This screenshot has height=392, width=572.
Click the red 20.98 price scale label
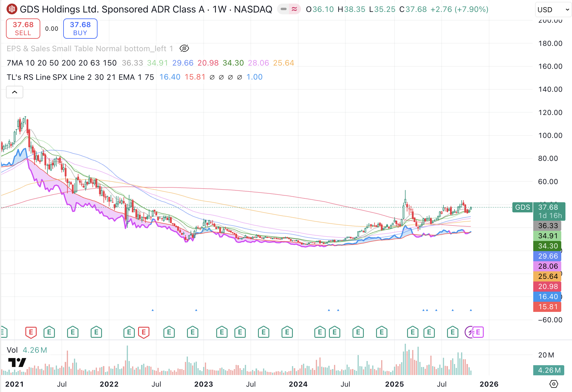(548, 287)
